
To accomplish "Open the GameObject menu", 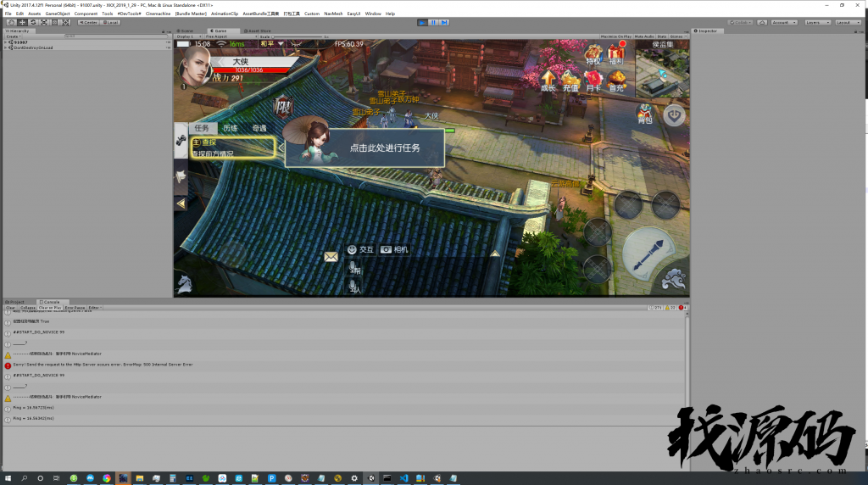I will (x=58, y=14).
